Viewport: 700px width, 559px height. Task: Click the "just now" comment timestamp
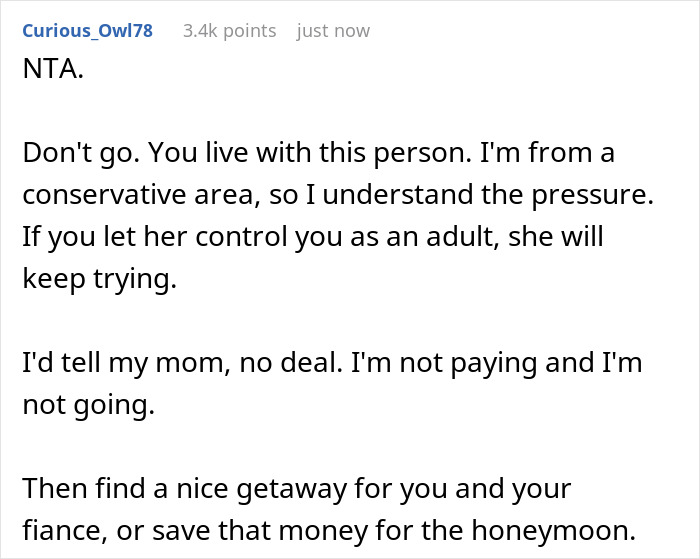333,31
